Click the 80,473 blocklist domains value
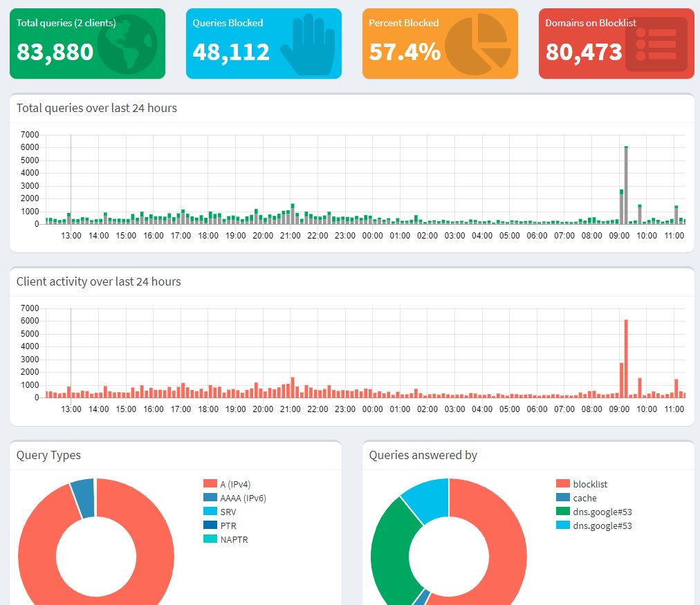700x605 pixels. click(584, 52)
